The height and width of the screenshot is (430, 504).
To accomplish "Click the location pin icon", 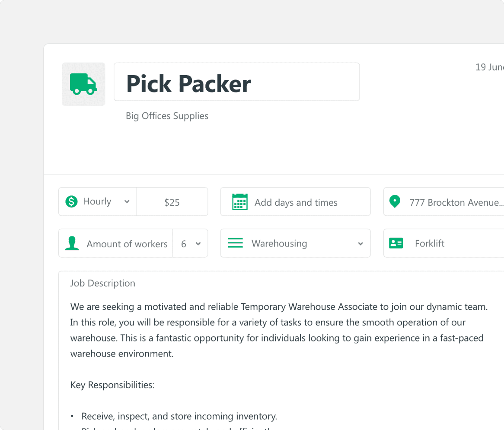I will click(395, 201).
